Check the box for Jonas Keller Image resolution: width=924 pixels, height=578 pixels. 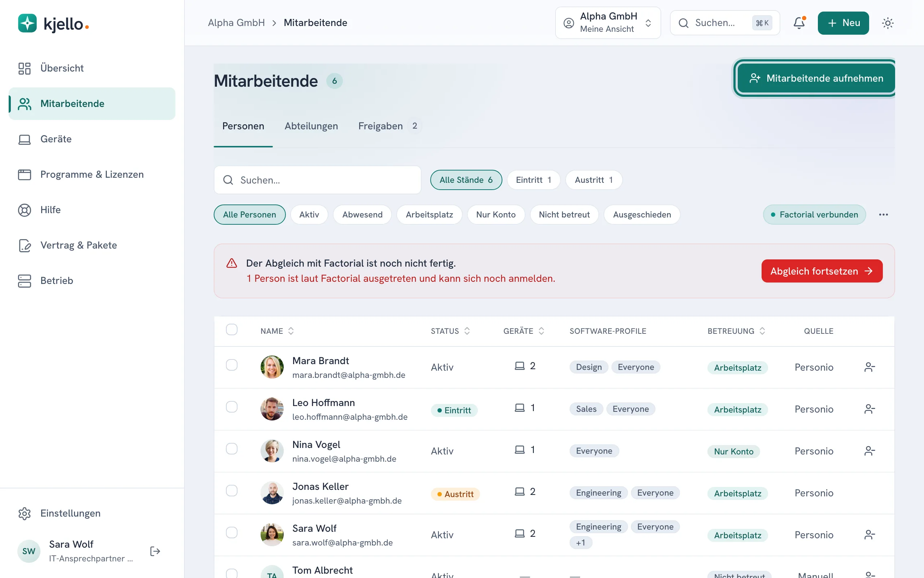[x=231, y=491]
